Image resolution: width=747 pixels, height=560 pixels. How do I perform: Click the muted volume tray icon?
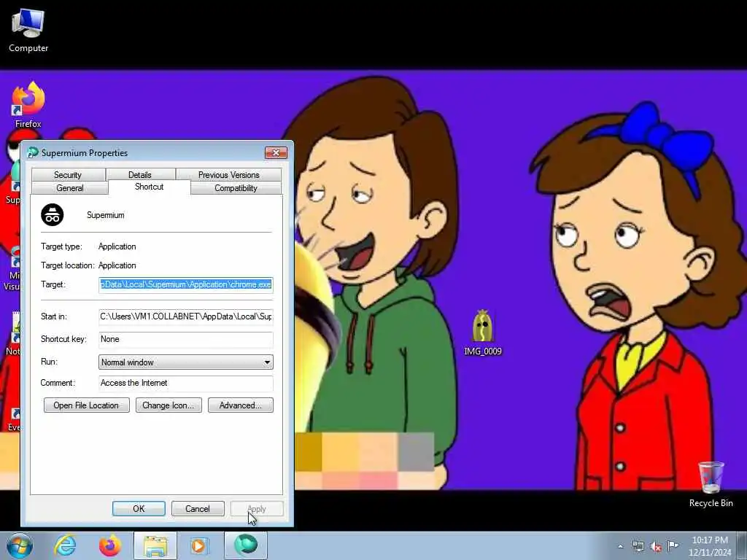pyautogui.click(x=656, y=547)
